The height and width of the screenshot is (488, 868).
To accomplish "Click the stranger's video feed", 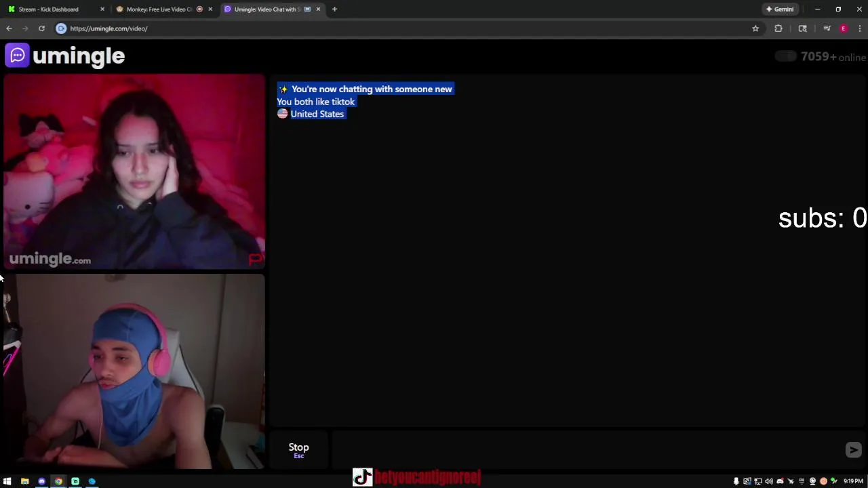I will click(x=134, y=171).
